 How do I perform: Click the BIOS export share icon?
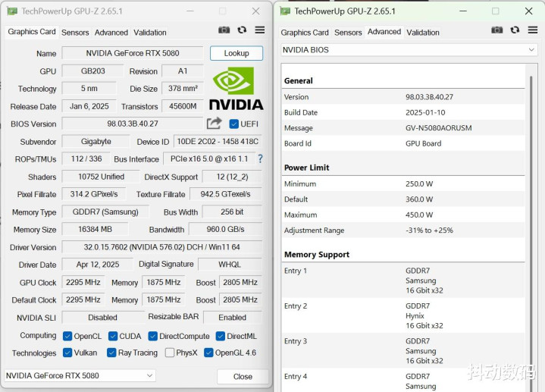(214, 123)
